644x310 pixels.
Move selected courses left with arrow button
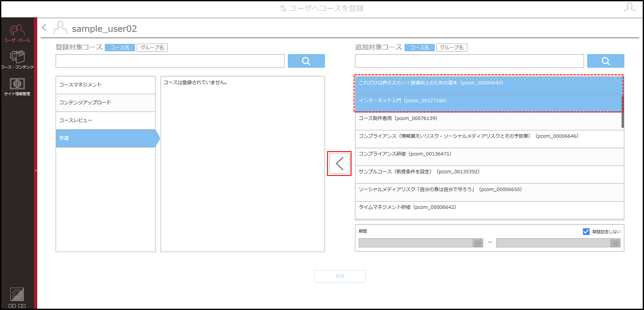click(340, 164)
